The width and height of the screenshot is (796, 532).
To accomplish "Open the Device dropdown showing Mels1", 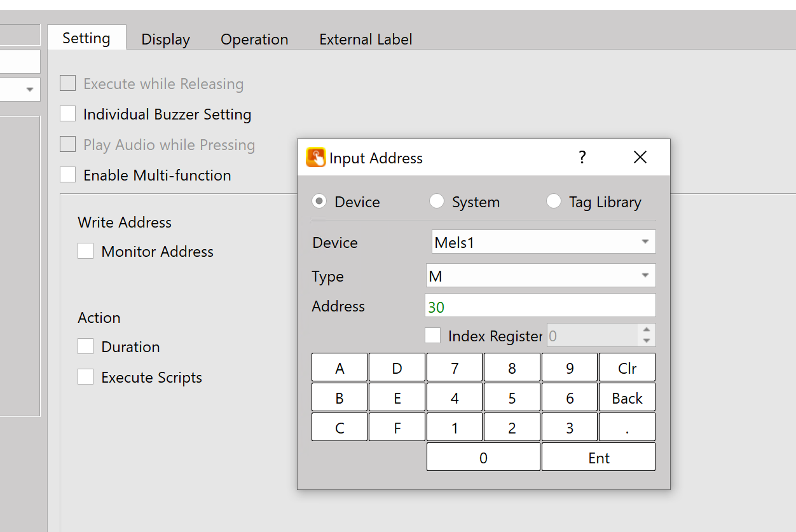I will pos(543,242).
